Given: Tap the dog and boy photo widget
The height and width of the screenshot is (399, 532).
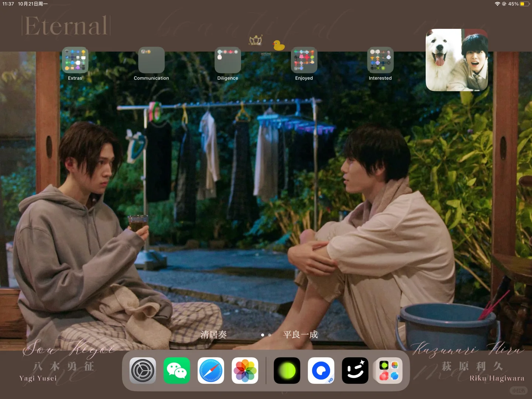Looking at the screenshot, I should (x=457, y=60).
